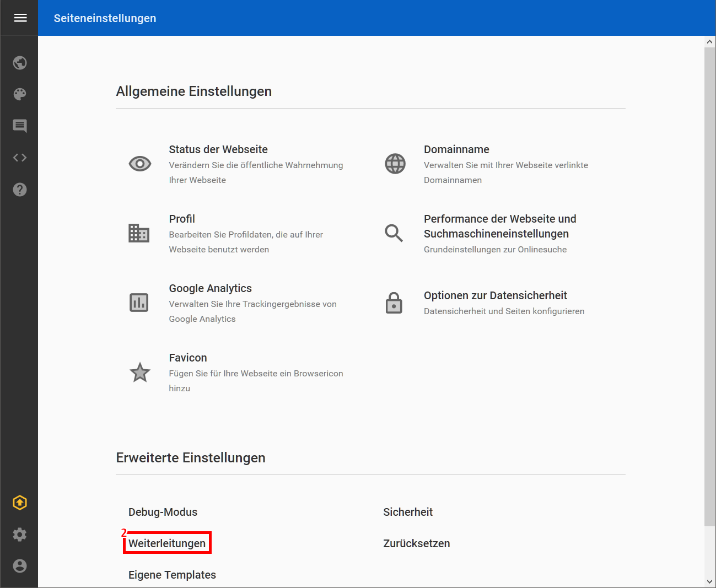Open Google Analytics settings
This screenshot has height=588, width=716.
pyautogui.click(x=210, y=288)
